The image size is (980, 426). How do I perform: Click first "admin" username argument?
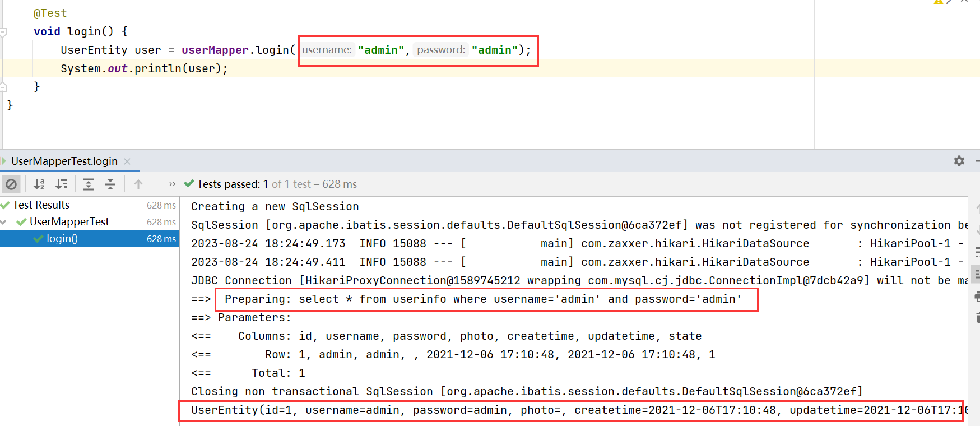pos(381,50)
